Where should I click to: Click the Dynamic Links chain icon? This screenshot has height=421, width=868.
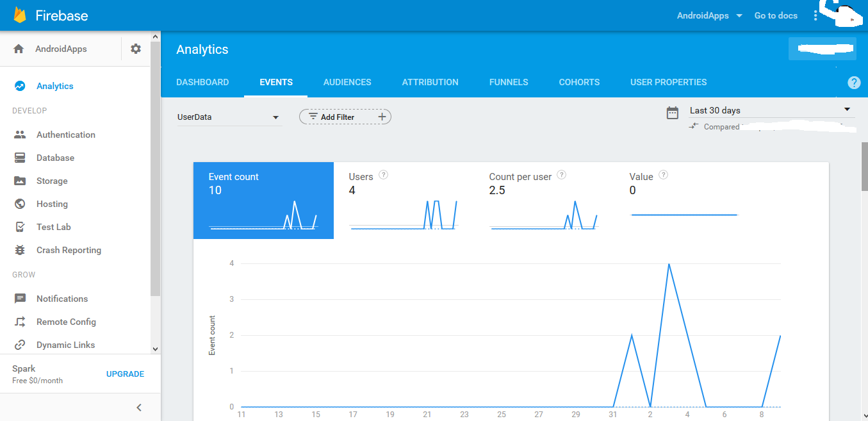(x=20, y=345)
